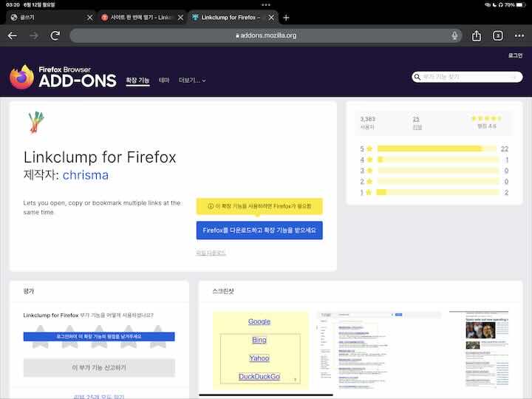Click the clock in status bar

[x=13, y=4]
